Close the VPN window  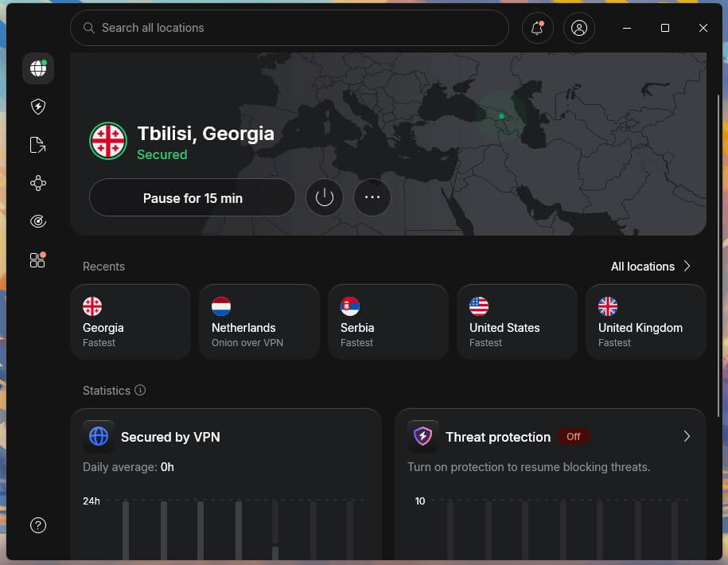pyautogui.click(x=703, y=28)
